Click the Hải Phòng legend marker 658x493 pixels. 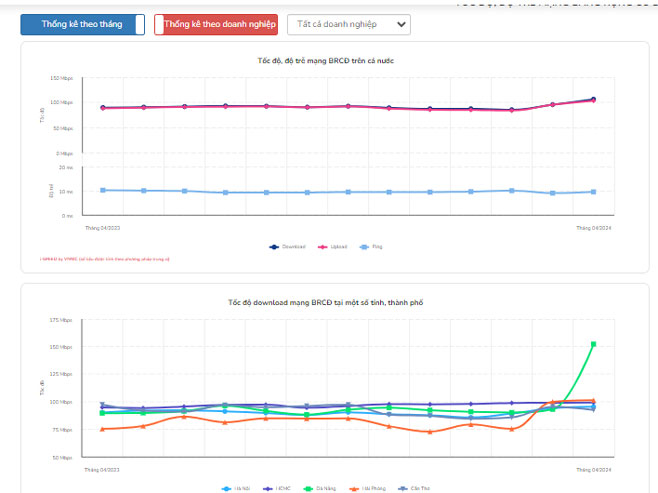[353, 488]
